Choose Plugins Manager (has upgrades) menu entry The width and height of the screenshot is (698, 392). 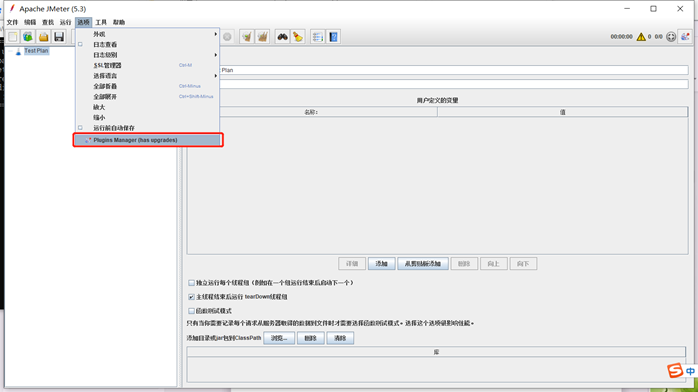[148, 140]
